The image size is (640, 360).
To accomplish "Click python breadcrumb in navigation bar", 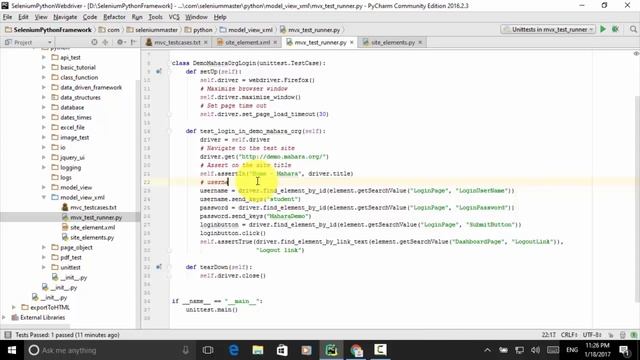I will coord(199,30).
